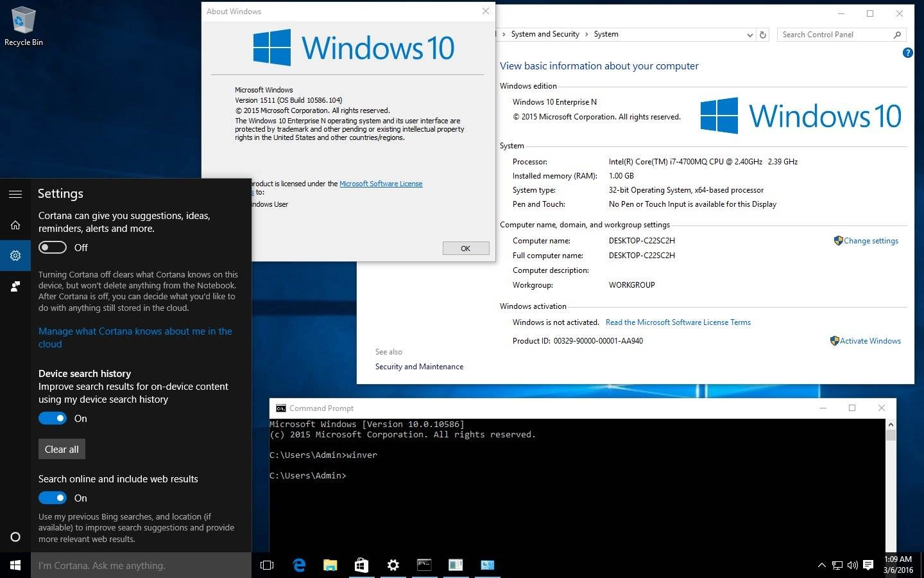Open Action Center notifications icon
This screenshot has width=924, height=578.
(868, 565)
